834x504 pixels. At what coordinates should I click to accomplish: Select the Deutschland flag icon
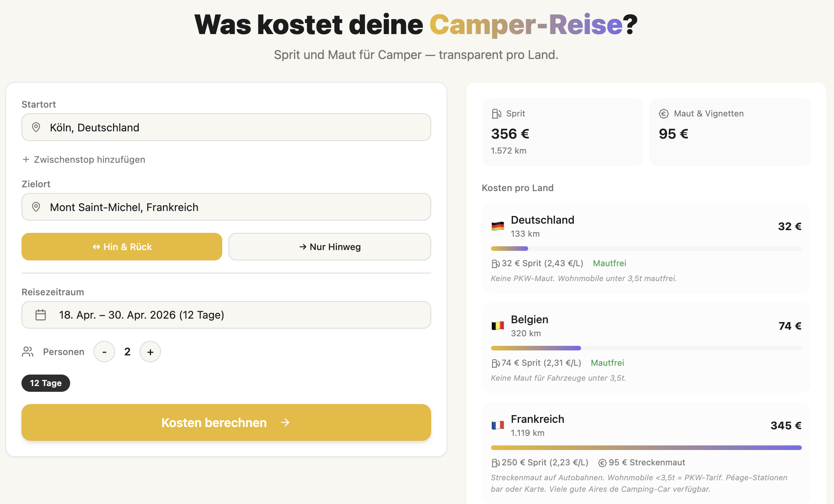pyautogui.click(x=498, y=226)
